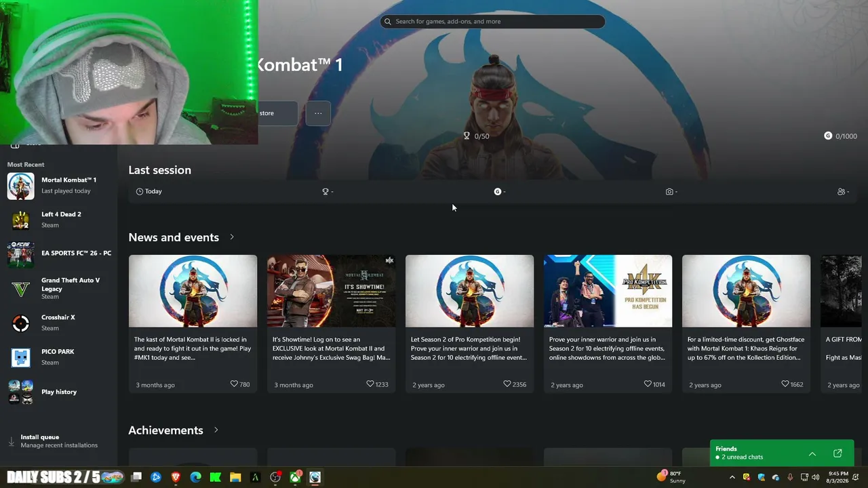Image resolution: width=868 pixels, height=488 pixels.
Task: Open News and events heading
Action: pyautogui.click(x=174, y=237)
